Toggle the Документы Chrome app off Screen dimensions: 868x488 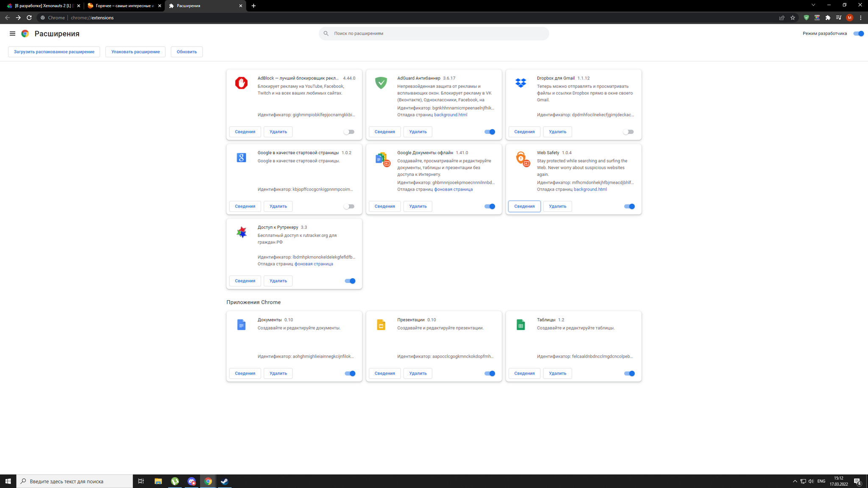click(x=350, y=373)
